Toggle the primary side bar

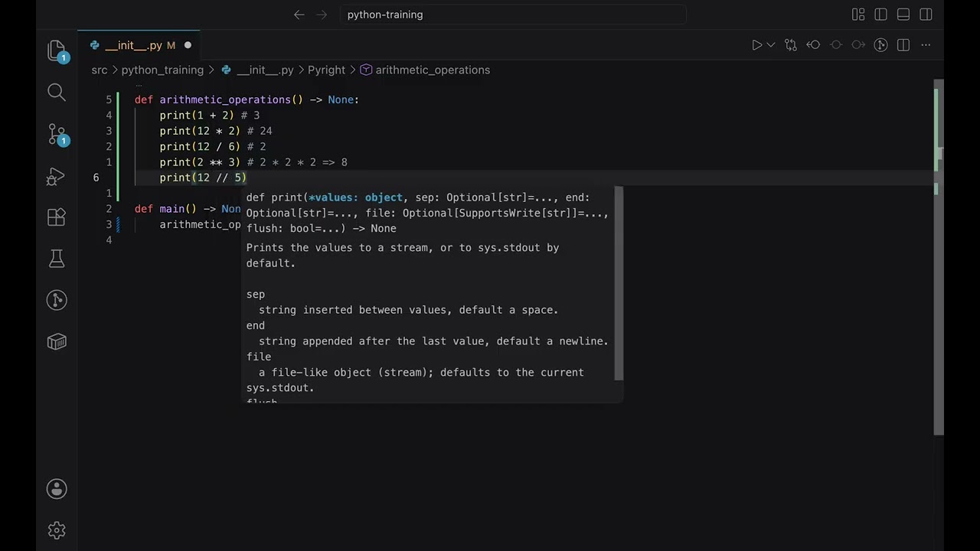(x=880, y=15)
